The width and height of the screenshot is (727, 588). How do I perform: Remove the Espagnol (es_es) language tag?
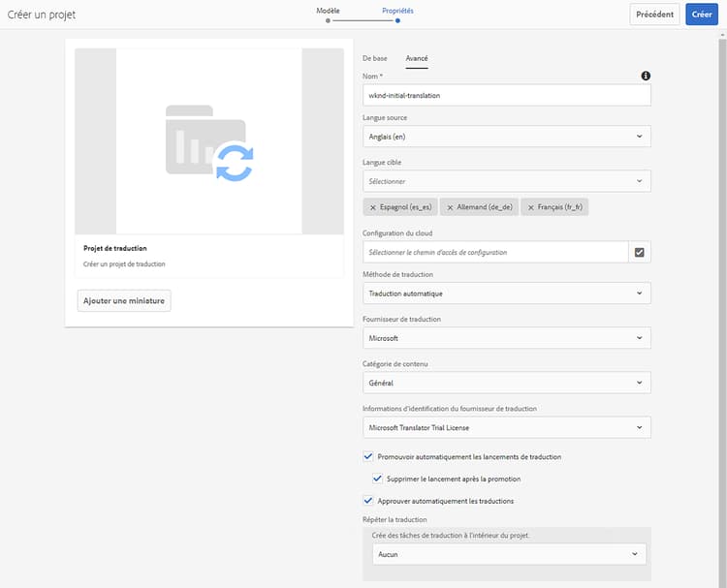[373, 207]
